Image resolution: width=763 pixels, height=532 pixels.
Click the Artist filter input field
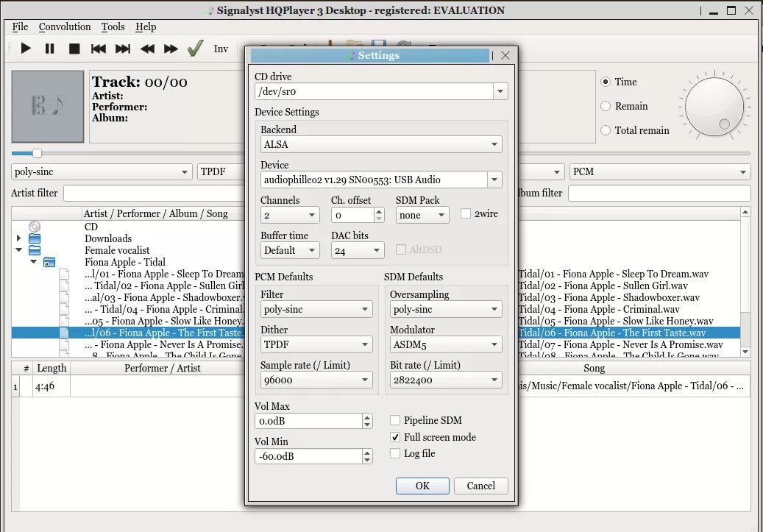(x=154, y=194)
